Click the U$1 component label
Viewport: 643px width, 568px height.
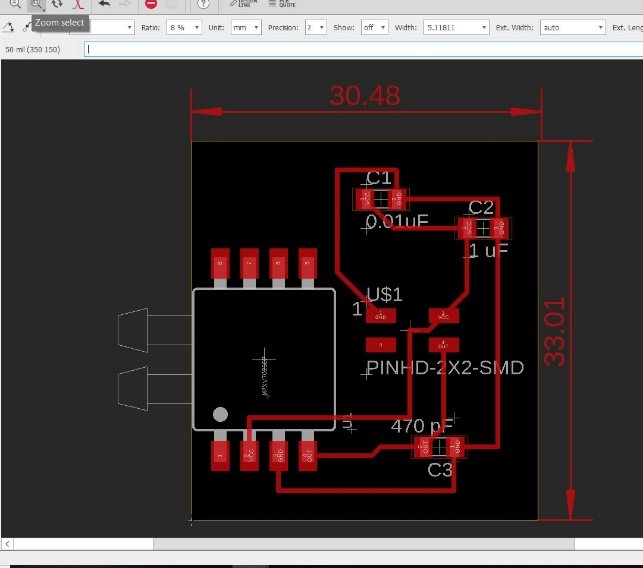384,294
